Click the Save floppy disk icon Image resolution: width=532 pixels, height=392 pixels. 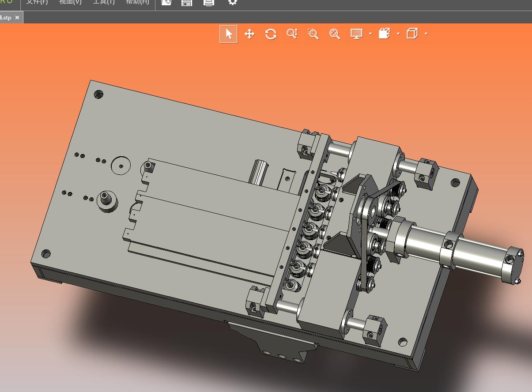(x=187, y=2)
